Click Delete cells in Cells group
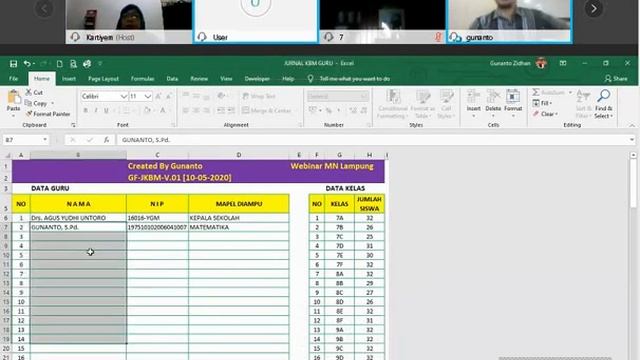The image size is (640, 360). (493, 104)
